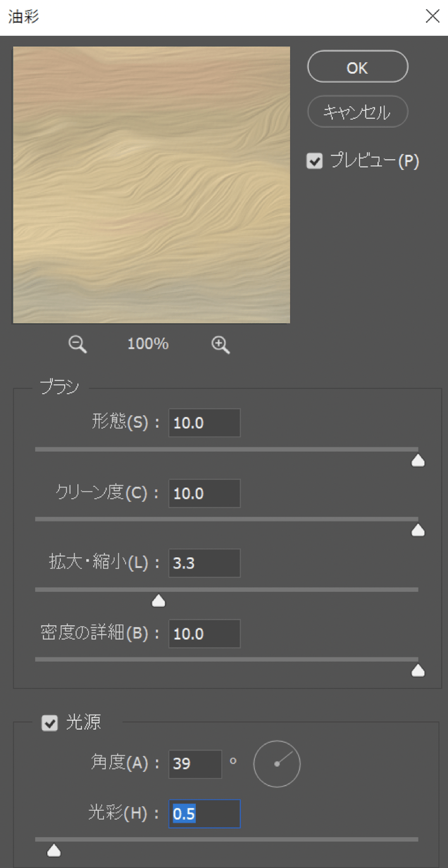Click the キャンセル button
The width and height of the screenshot is (448, 868).
358,111
